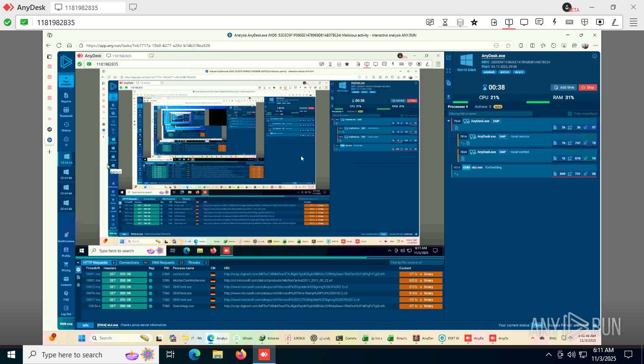The image size is (644, 364).
Task: Open the SearchApp.exe request URL
Action: click(305, 306)
